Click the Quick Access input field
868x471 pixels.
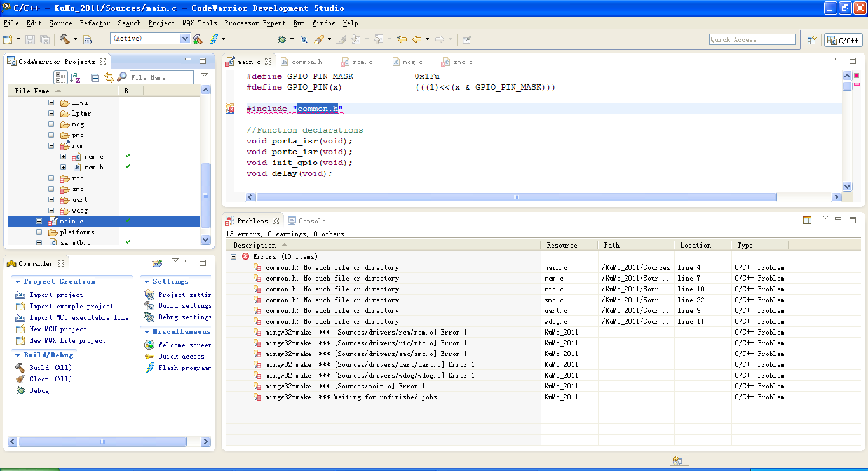click(752, 39)
